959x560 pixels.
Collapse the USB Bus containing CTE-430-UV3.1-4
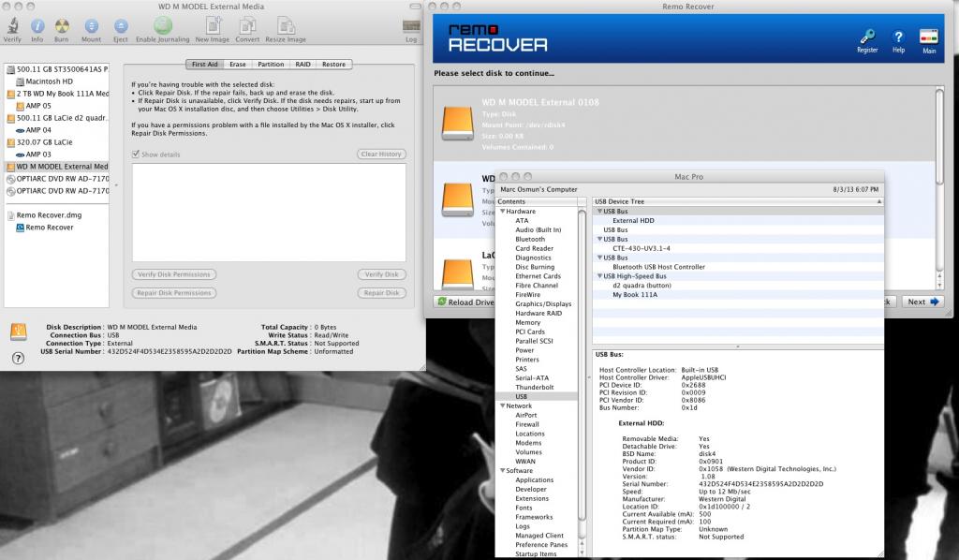(x=600, y=239)
